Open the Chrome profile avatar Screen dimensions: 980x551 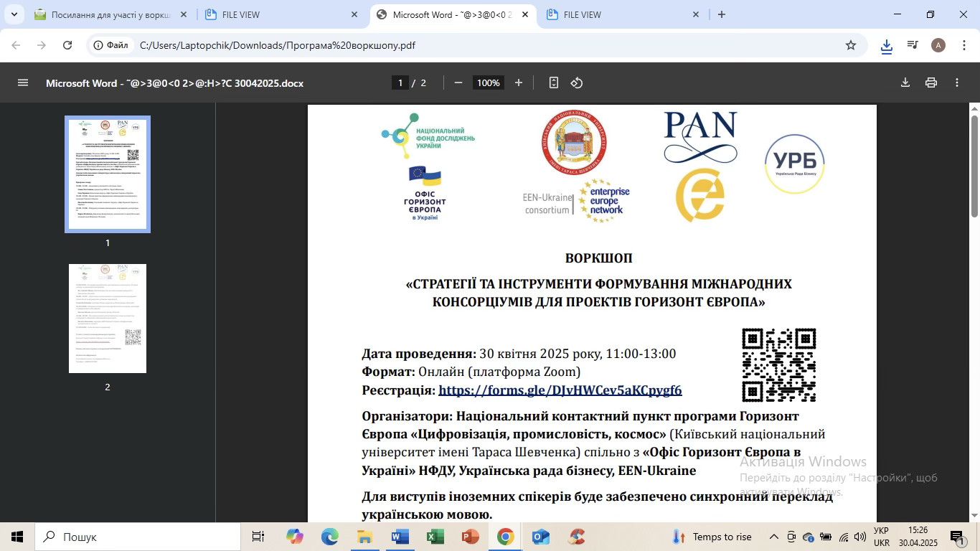[x=938, y=45]
